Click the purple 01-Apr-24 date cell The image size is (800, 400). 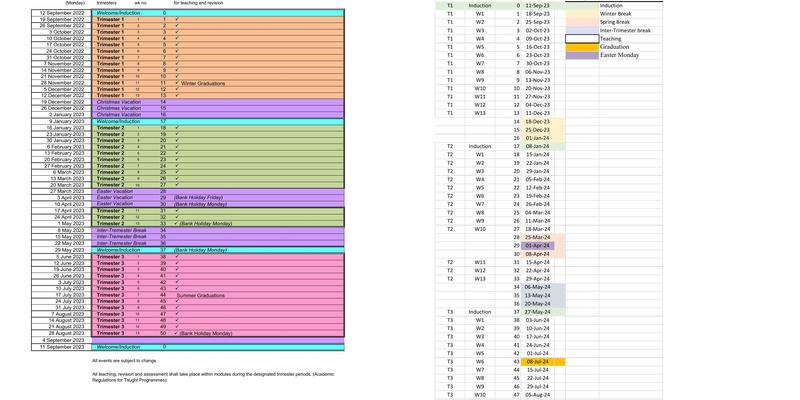[x=538, y=245]
